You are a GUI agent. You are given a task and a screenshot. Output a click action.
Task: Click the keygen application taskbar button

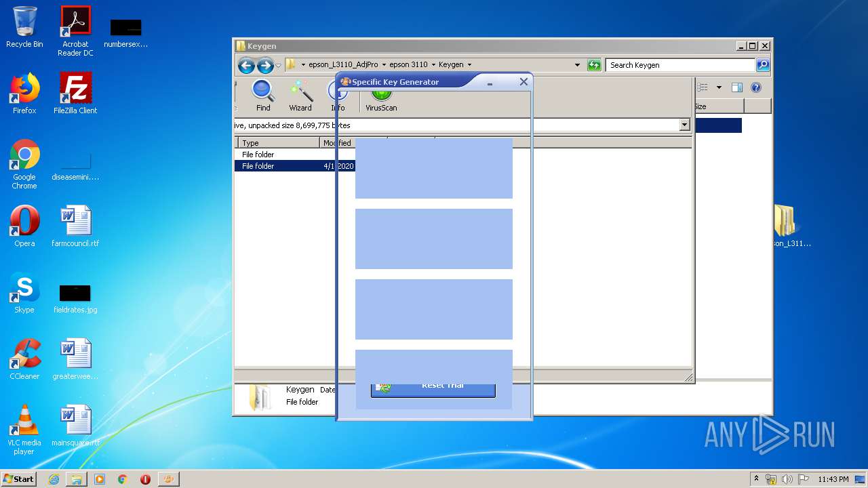[x=168, y=479]
